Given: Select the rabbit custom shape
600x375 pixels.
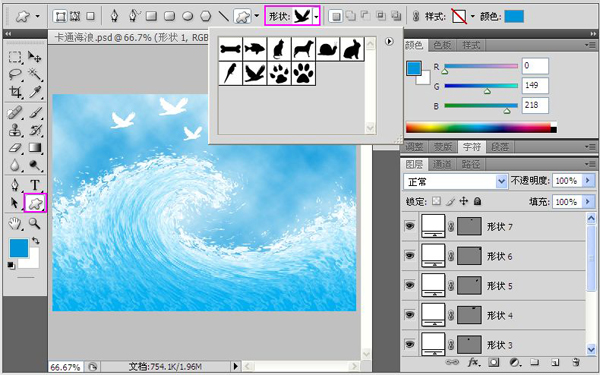Looking at the screenshot, I should [352, 49].
